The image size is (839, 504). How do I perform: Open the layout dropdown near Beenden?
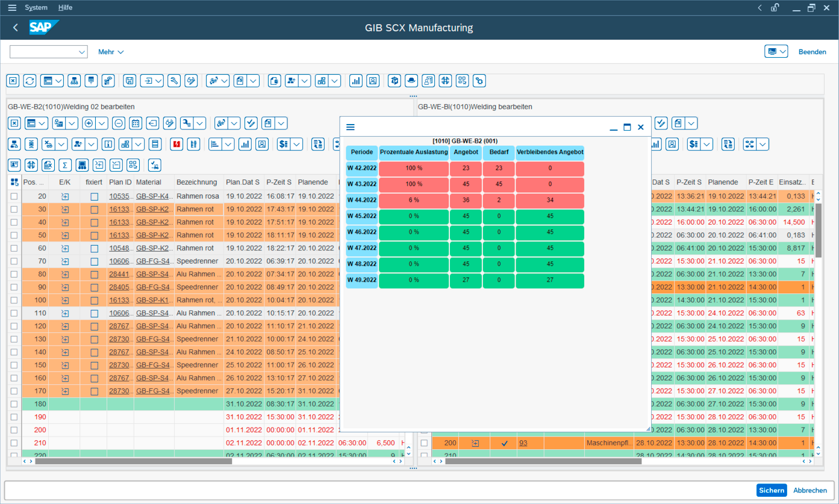coord(776,51)
